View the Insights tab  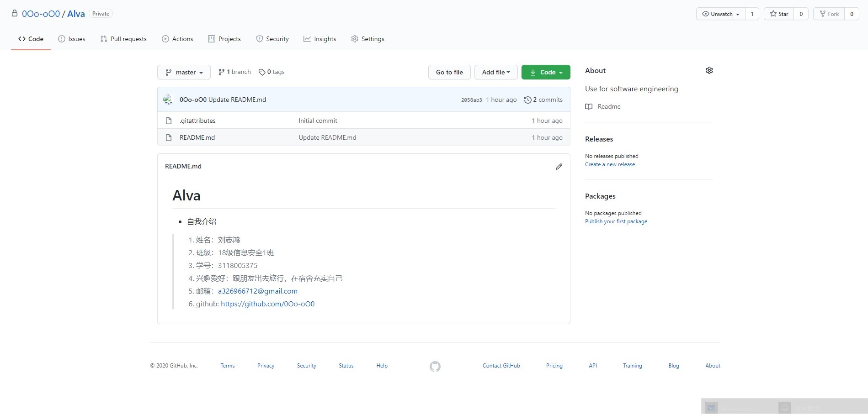click(320, 39)
